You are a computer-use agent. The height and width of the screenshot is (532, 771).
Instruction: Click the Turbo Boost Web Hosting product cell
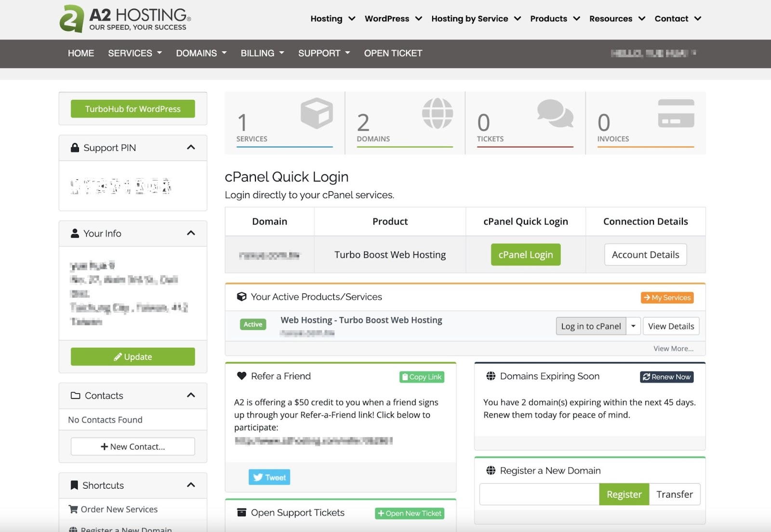pos(390,254)
